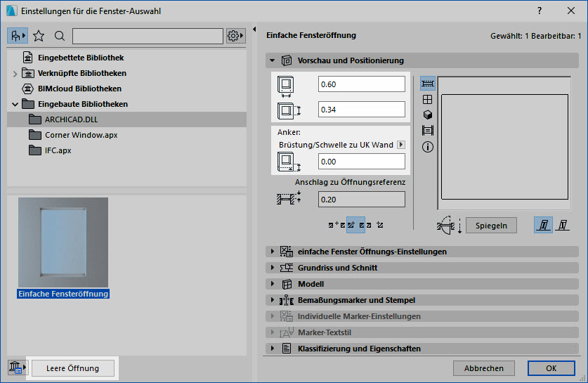Viewport: 588px width, 383px height.
Task: Expand the Grundriss und Schnitt panel
Action: point(273,268)
